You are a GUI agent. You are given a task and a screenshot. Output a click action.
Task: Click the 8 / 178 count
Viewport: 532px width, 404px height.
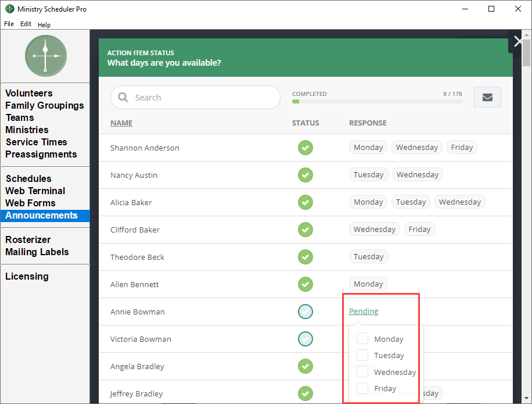452,94
